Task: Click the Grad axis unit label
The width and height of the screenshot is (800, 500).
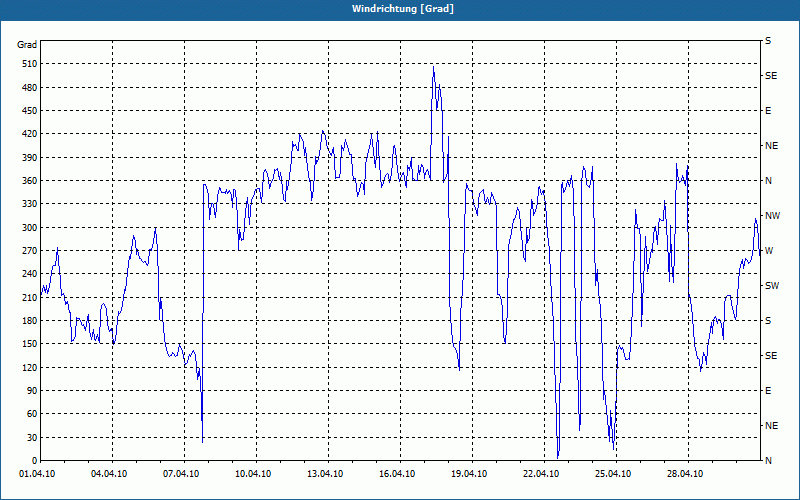Action: (x=27, y=45)
